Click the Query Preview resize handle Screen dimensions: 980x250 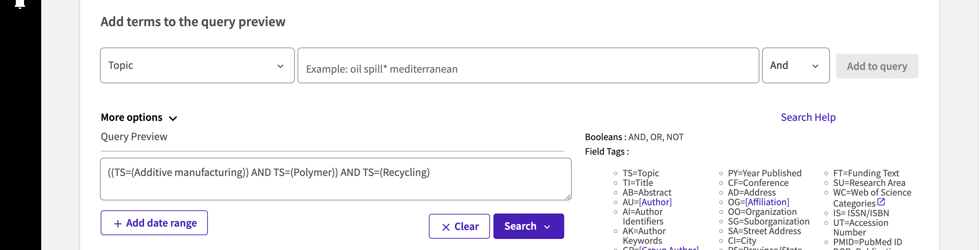(568, 197)
